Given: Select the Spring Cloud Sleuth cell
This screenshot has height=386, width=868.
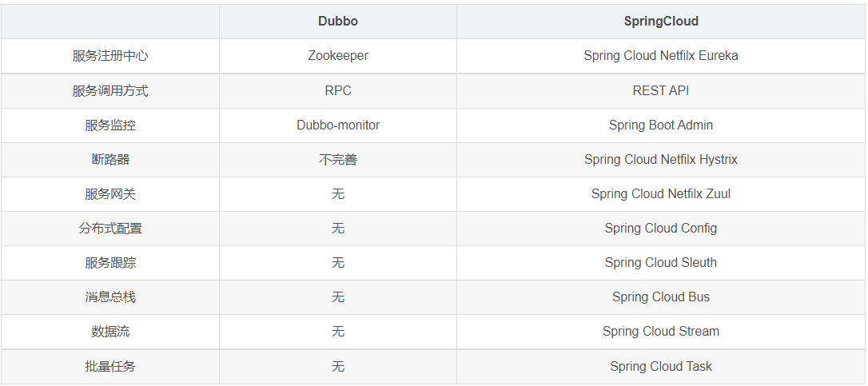Looking at the screenshot, I should pos(661,262).
